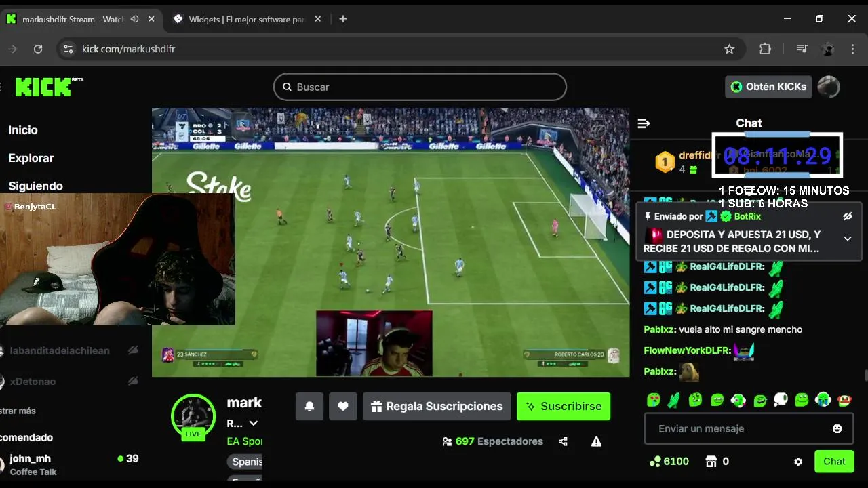Open chat user Pablxz from mencho message

659,329
